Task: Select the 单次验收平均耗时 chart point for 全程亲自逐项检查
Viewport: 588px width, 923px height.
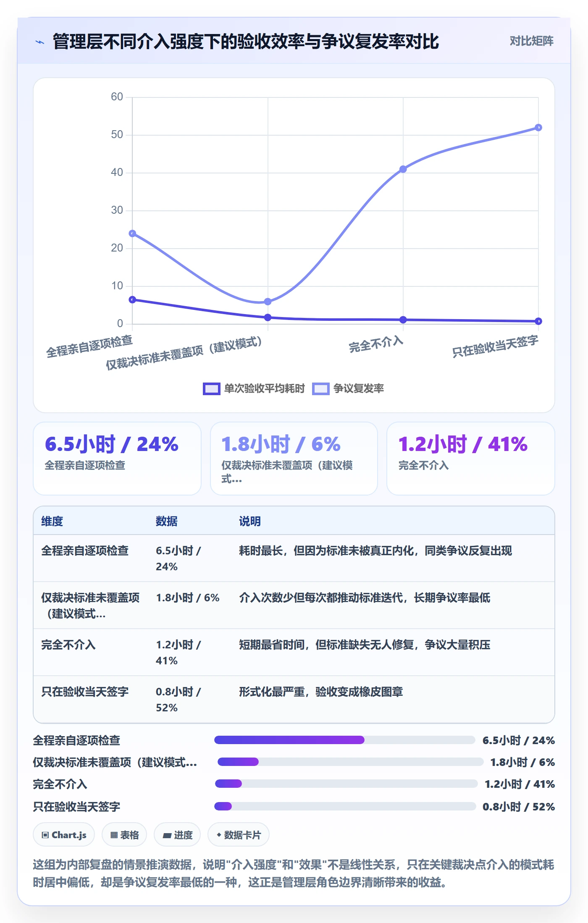Action: pyautogui.click(x=132, y=299)
